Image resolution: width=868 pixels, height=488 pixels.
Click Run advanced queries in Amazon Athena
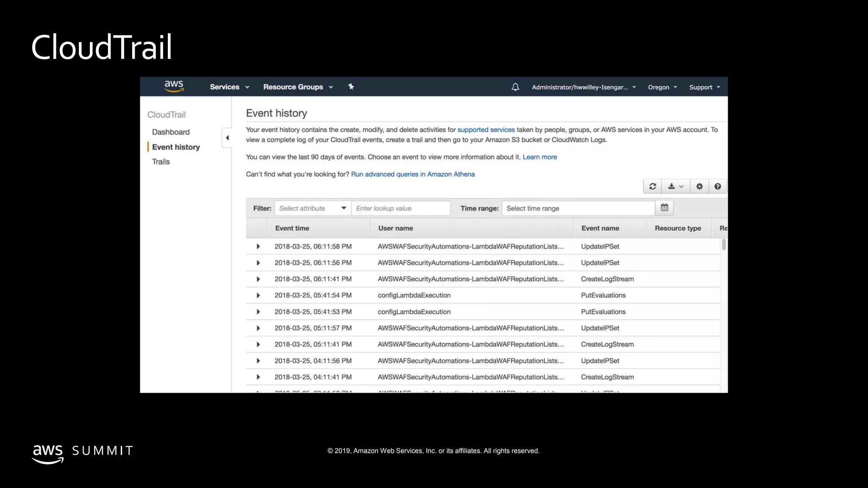tap(413, 174)
